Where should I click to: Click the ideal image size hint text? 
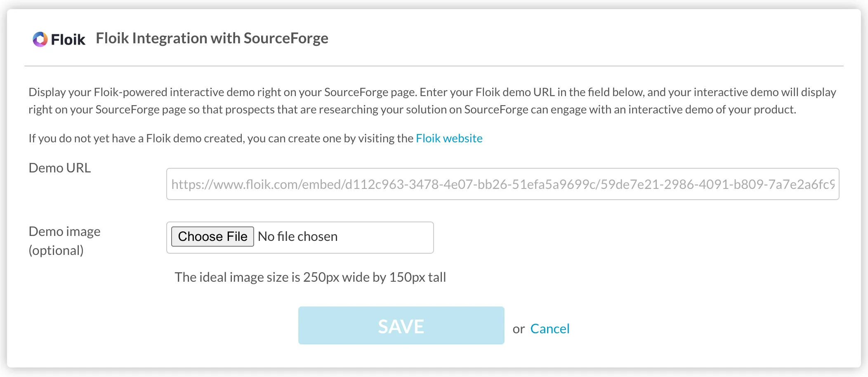[x=310, y=277]
